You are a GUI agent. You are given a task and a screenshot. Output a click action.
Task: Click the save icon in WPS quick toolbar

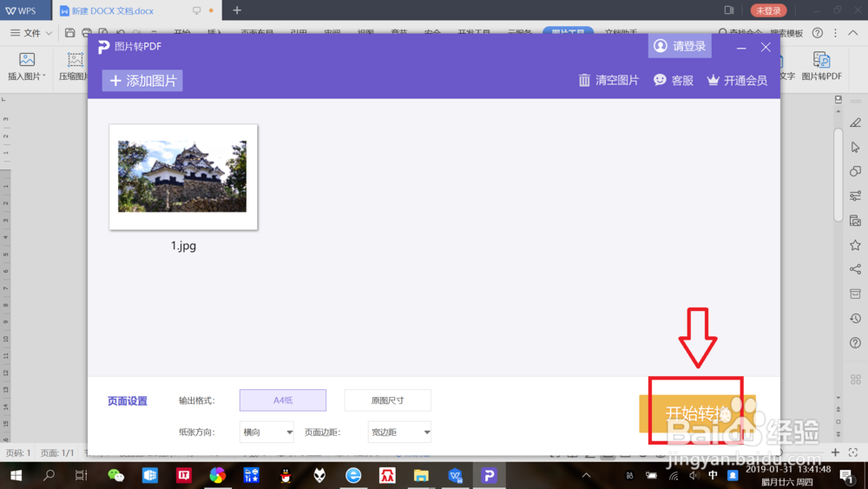click(69, 33)
